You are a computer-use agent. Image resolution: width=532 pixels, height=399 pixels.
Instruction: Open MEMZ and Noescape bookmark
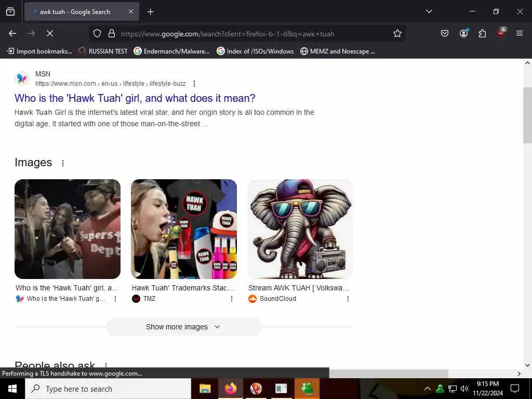[x=338, y=51]
